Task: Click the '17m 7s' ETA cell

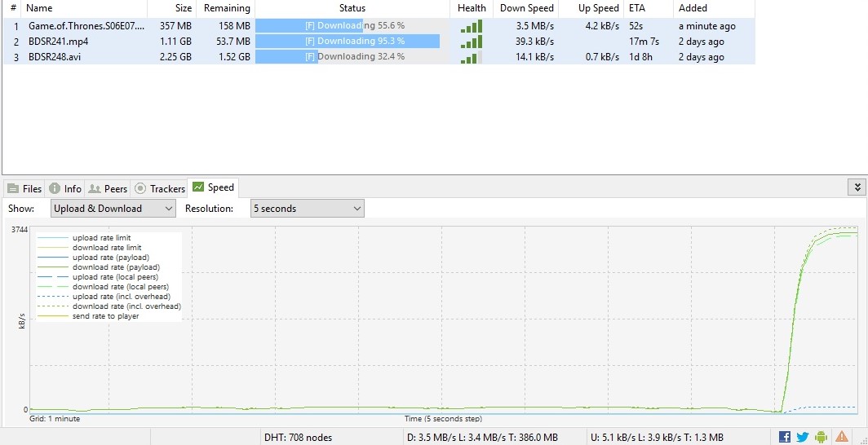Action: pyautogui.click(x=644, y=42)
